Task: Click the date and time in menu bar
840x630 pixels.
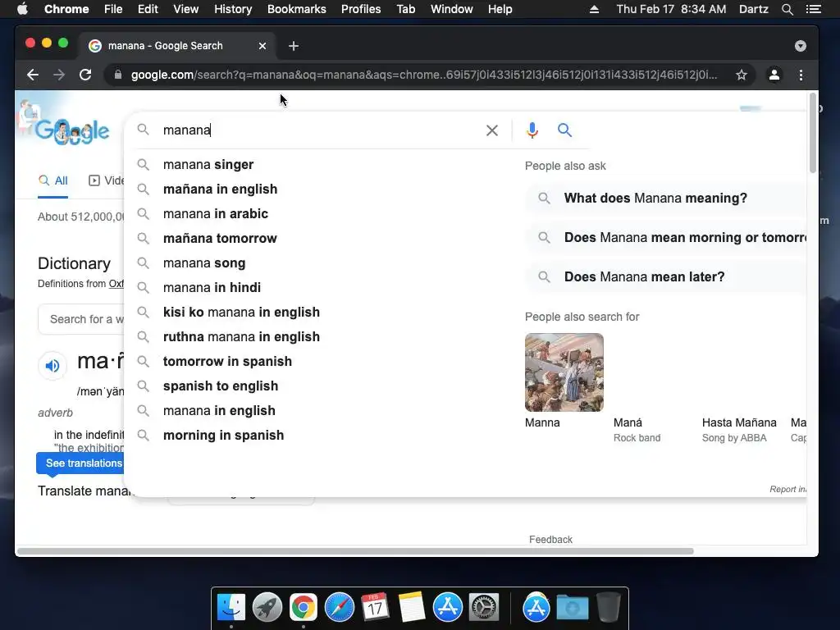Action: pyautogui.click(x=671, y=9)
